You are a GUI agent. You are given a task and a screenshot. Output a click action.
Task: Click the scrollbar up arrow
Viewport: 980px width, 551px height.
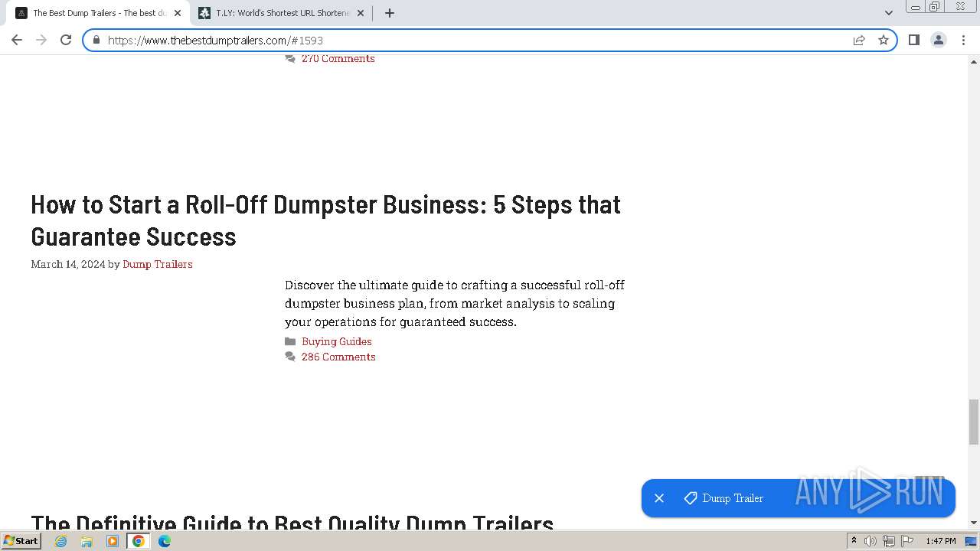coord(974,60)
